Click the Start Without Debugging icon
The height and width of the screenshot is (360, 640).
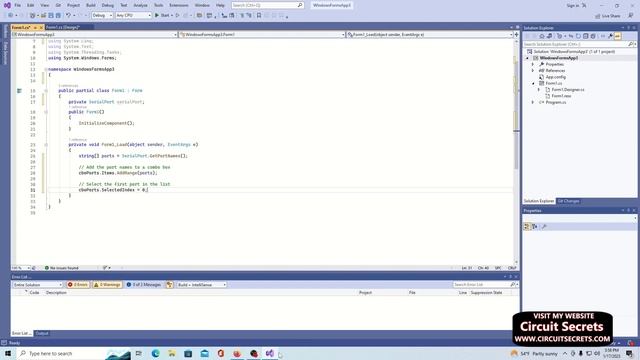click(x=178, y=16)
